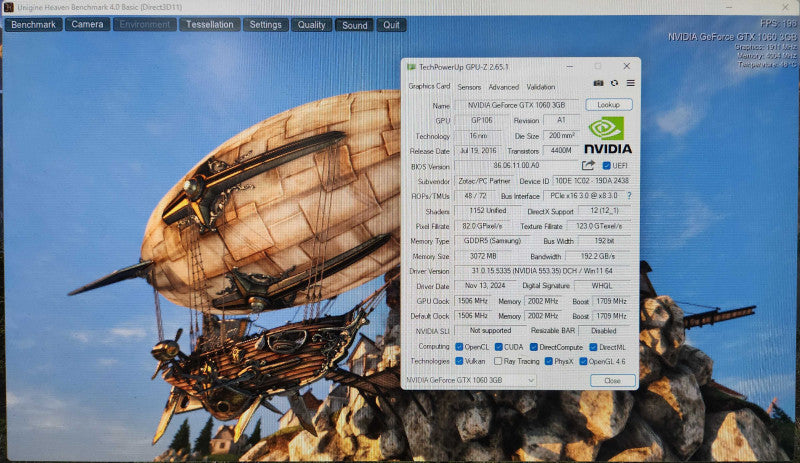Click the FPS counter in Heaven
Screen dimensions: 800x463
point(778,23)
